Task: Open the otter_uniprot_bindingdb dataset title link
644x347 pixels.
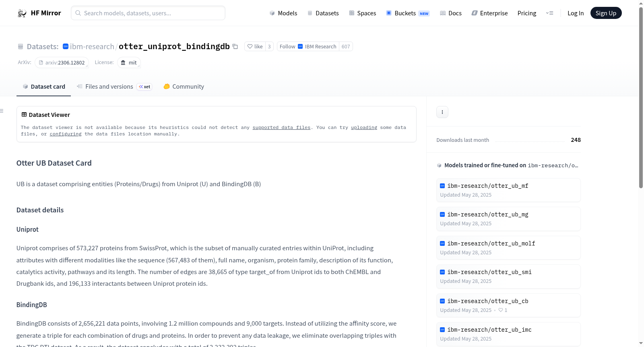Action: (x=174, y=46)
